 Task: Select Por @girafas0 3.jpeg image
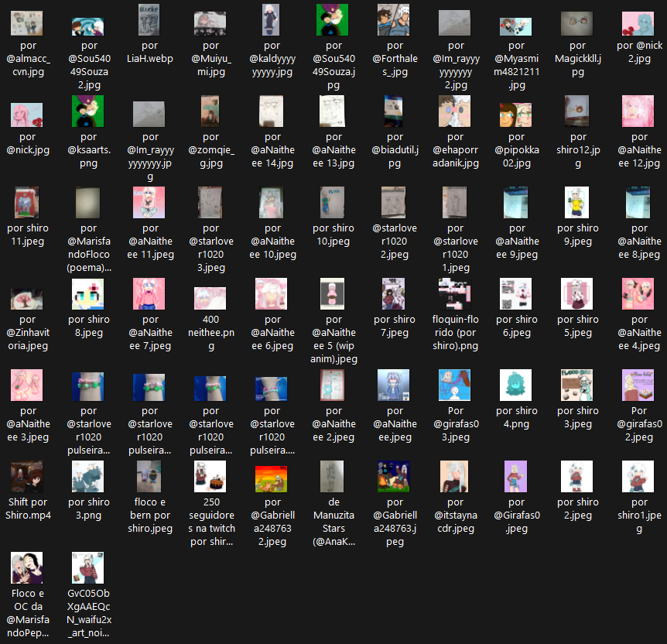455,385
